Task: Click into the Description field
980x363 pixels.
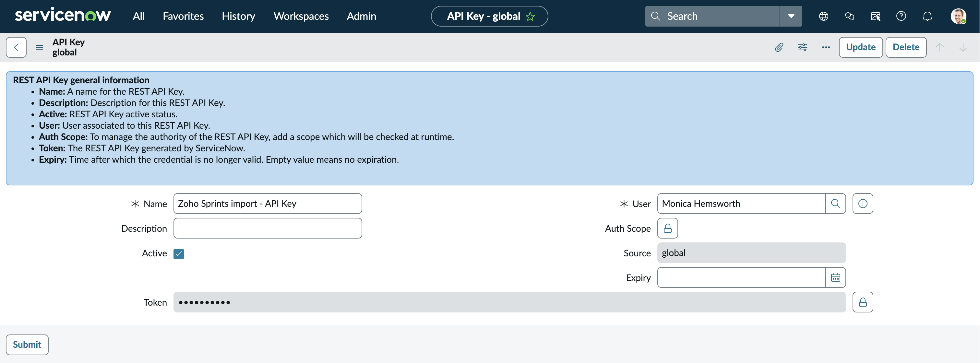Action: pyautogui.click(x=268, y=228)
